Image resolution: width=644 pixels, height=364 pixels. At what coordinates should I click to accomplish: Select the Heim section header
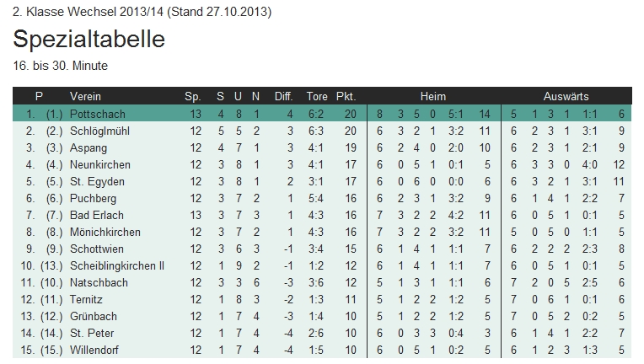coord(433,96)
